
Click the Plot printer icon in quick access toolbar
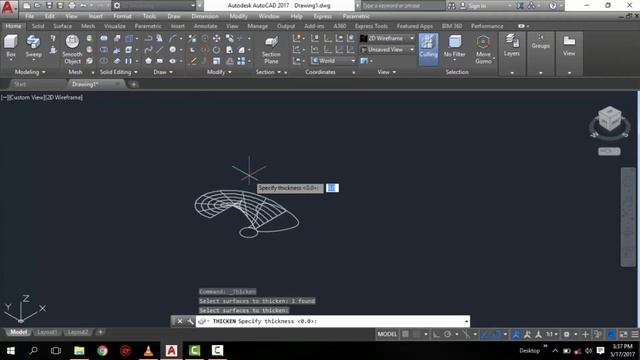tap(72, 5)
